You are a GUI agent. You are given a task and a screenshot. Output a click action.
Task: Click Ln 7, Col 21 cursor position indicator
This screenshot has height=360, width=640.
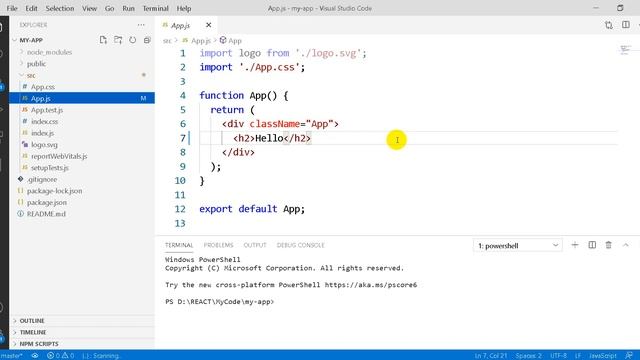tap(490, 356)
